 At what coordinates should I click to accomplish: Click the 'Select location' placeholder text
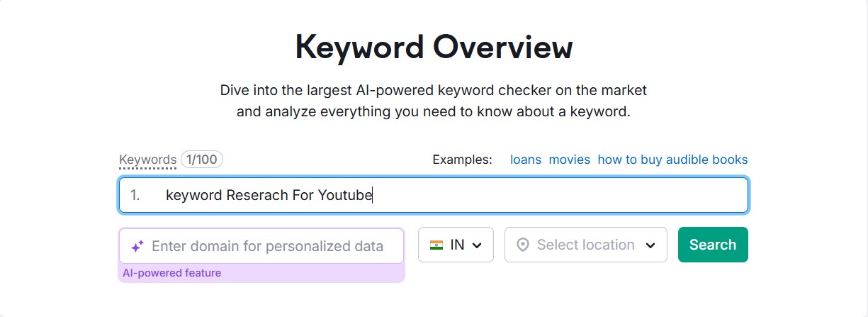pos(585,245)
